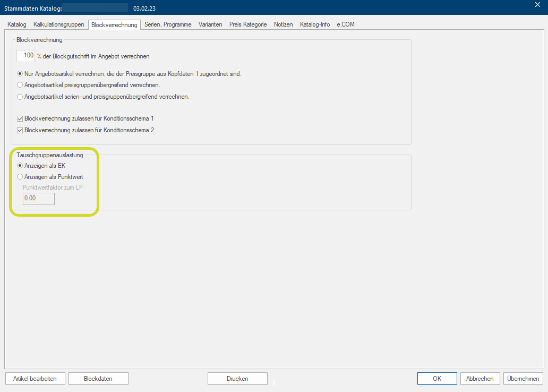
Task: Select the Serien, Programme tab
Action: (168, 24)
